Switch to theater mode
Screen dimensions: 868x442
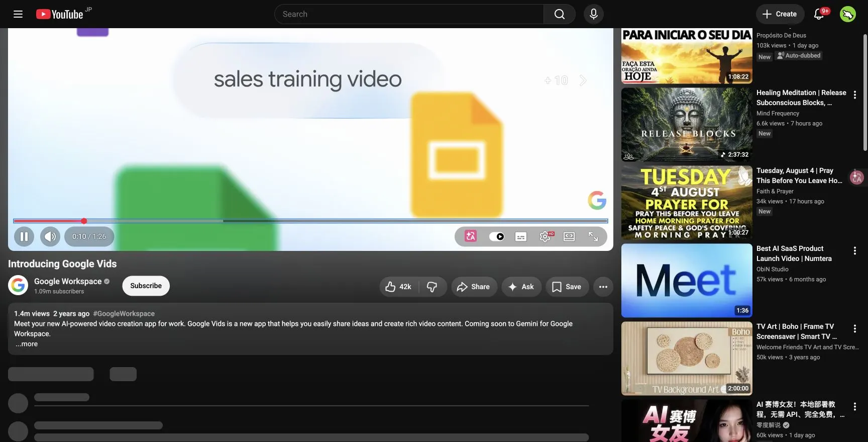coord(569,236)
